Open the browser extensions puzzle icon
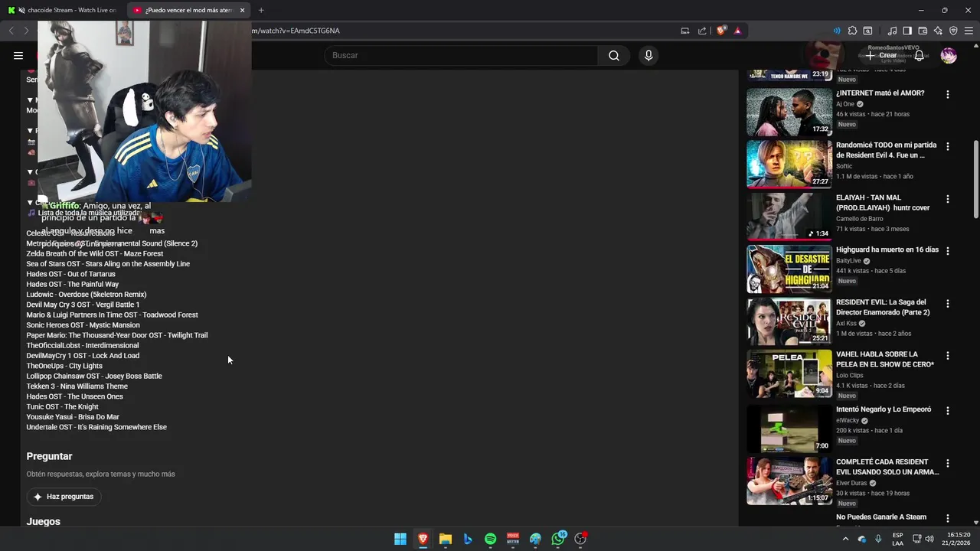This screenshot has height=551, width=980. 852,31
